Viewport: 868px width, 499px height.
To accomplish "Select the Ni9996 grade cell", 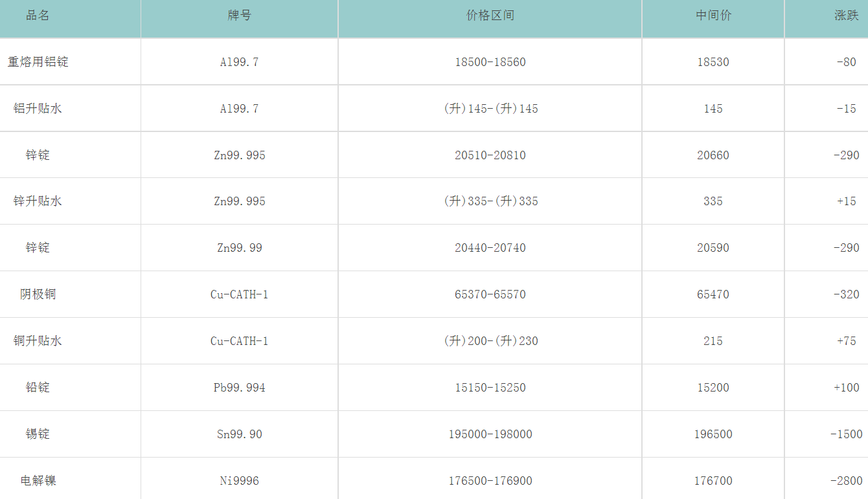I will tap(239, 481).
